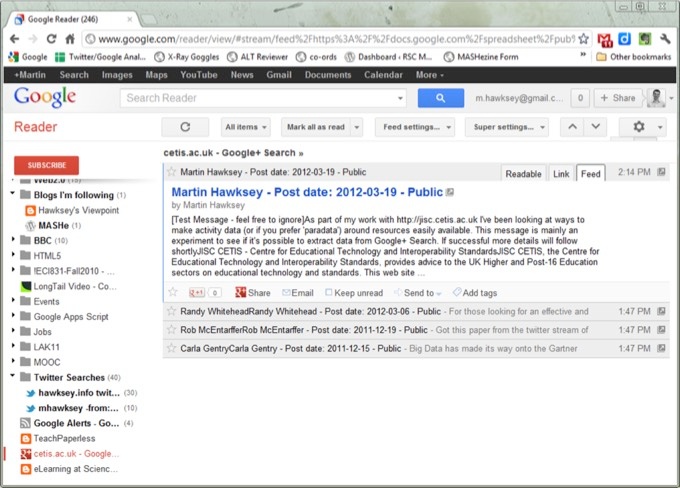
Task: Open the Feed settings dropdown
Action: pos(415,127)
